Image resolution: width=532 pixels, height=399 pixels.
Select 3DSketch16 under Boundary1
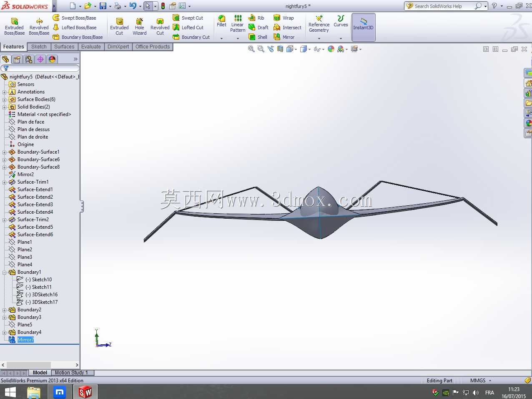point(45,295)
